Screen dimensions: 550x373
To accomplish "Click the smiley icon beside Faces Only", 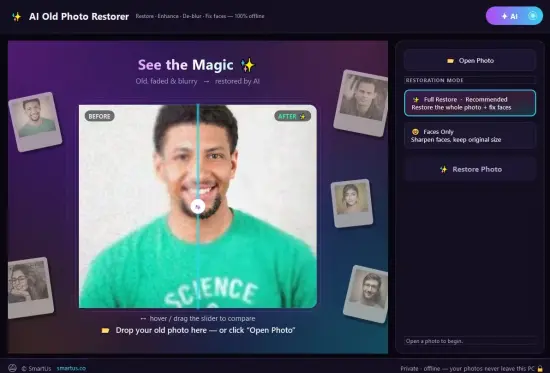I will pyautogui.click(x=415, y=132).
